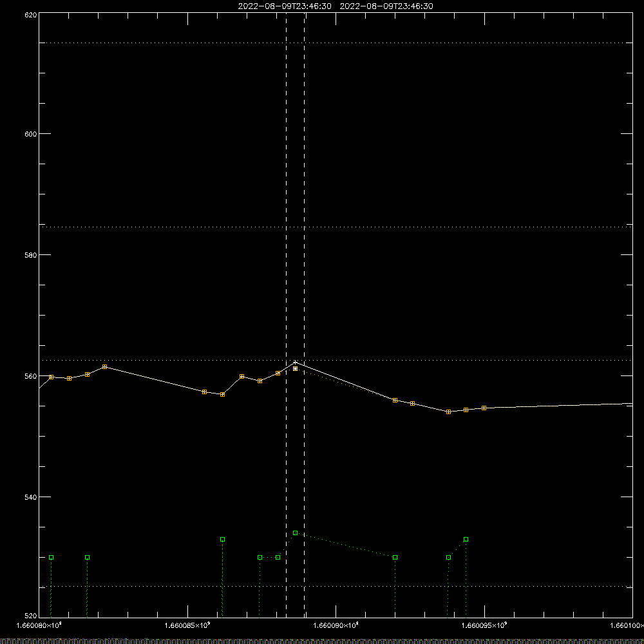Image resolution: width=644 pixels, height=644 pixels.
Task: Click the x-axis label 1.660095×10⁹
Action: [x=484, y=625]
